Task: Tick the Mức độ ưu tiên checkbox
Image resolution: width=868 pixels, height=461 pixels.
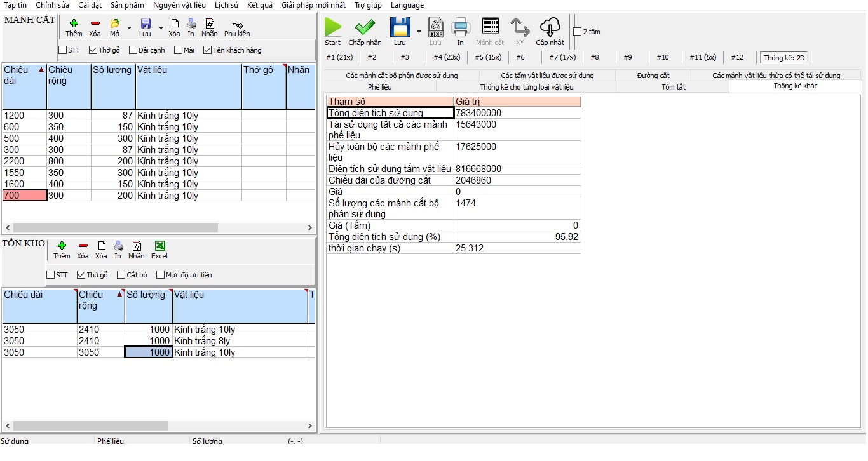Action: 160,275
